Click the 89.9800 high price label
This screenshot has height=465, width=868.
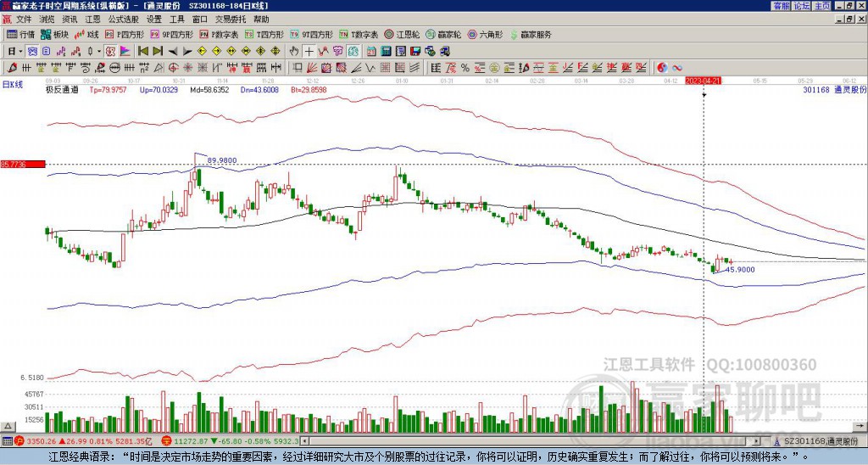pos(222,160)
